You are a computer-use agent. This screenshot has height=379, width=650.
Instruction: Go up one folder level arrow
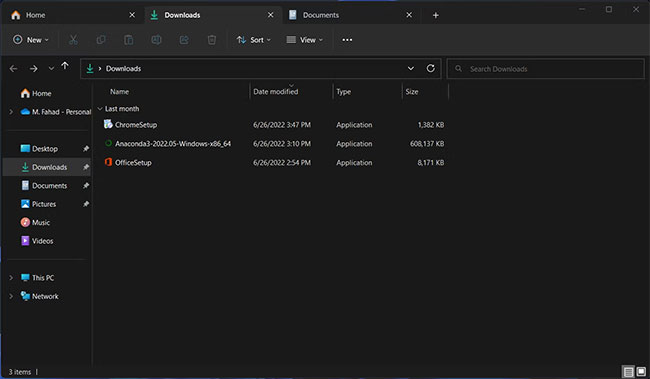[65, 66]
